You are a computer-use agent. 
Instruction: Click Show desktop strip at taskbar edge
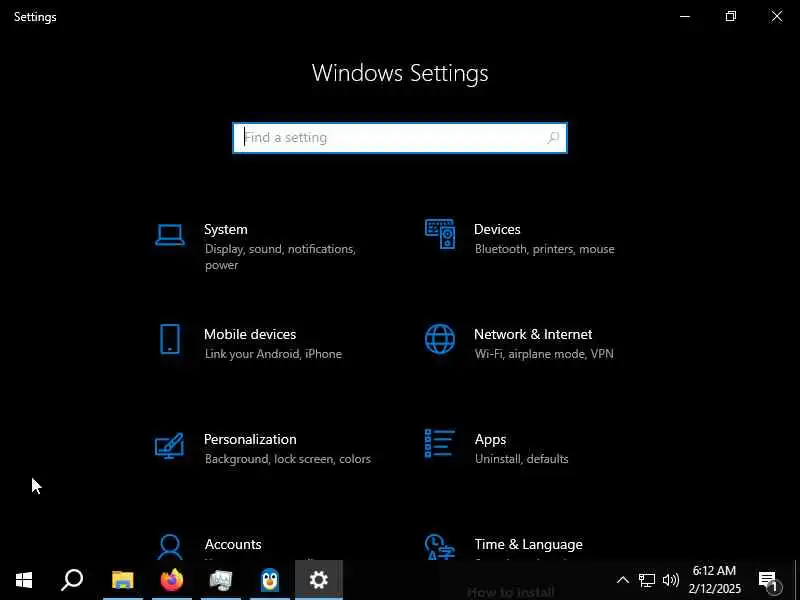pyautogui.click(x=797, y=580)
